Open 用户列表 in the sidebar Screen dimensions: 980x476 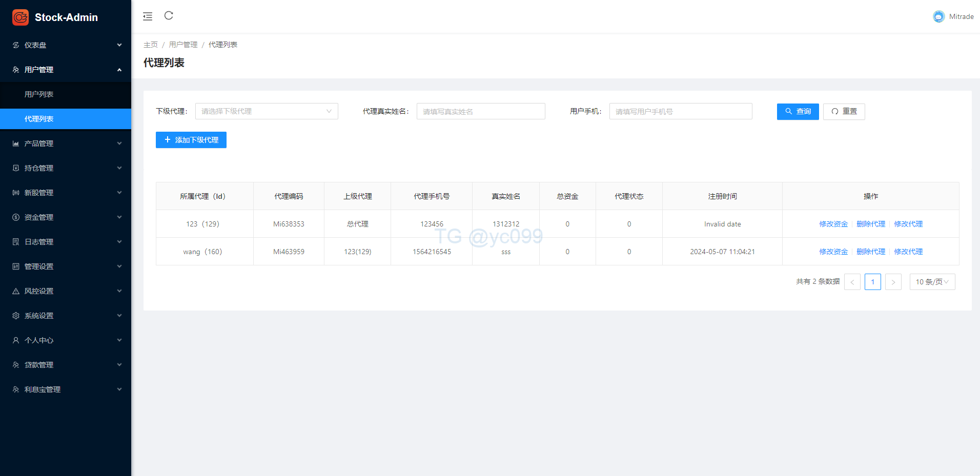pyautogui.click(x=39, y=94)
